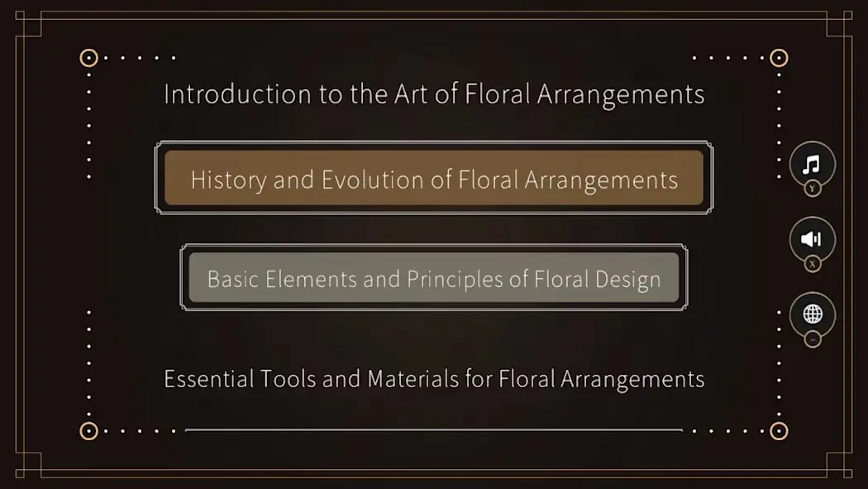This screenshot has width=868, height=489.
Task: Mute sound with the speaker icon
Action: tap(812, 239)
